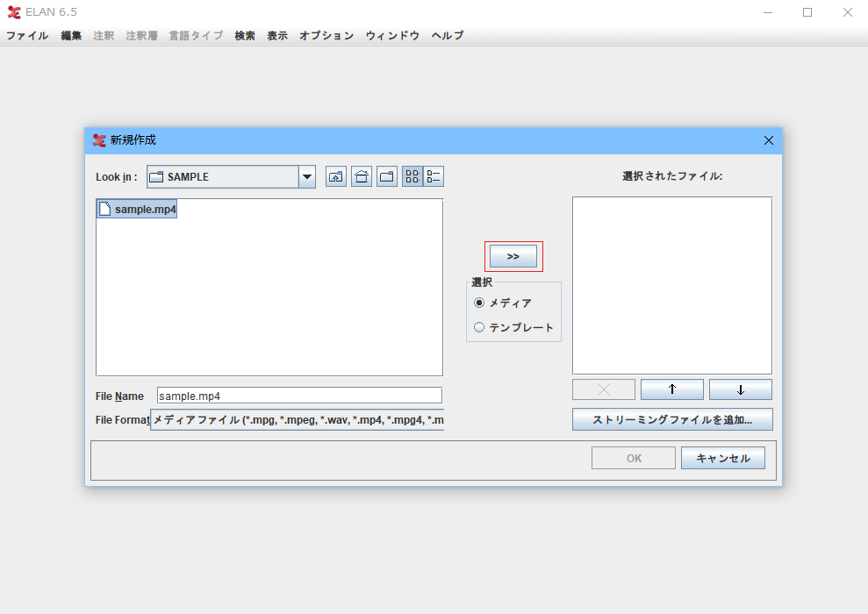868x614 pixels.
Task: Click the File Name text field
Action: (299, 396)
